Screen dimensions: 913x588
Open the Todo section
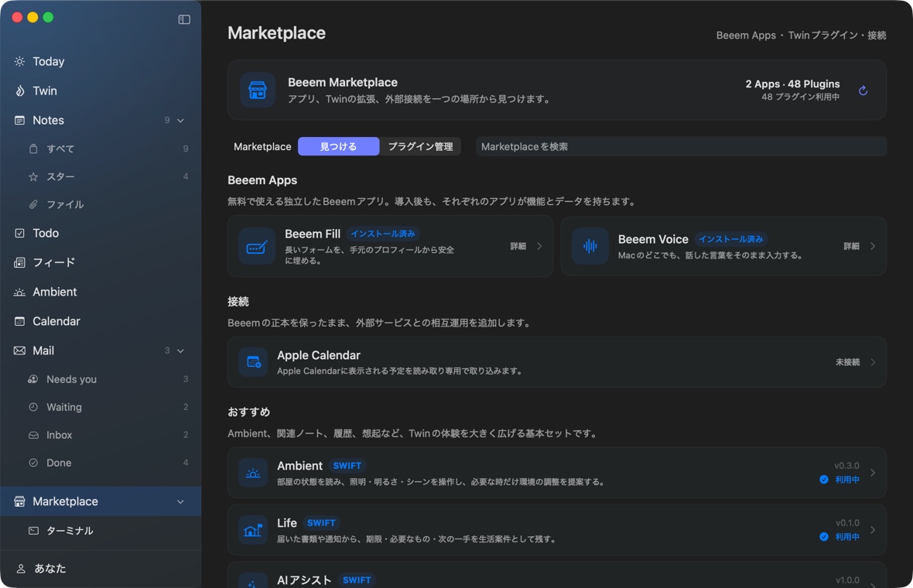101,233
